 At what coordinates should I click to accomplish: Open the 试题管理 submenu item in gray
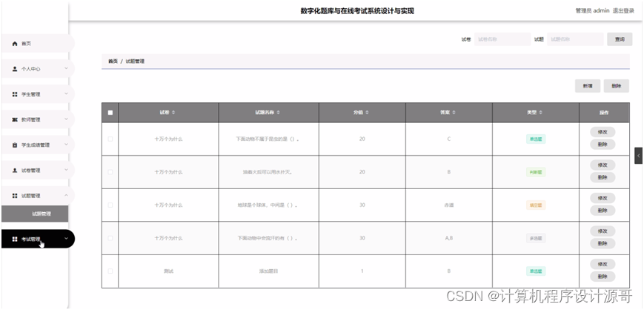tap(35, 214)
